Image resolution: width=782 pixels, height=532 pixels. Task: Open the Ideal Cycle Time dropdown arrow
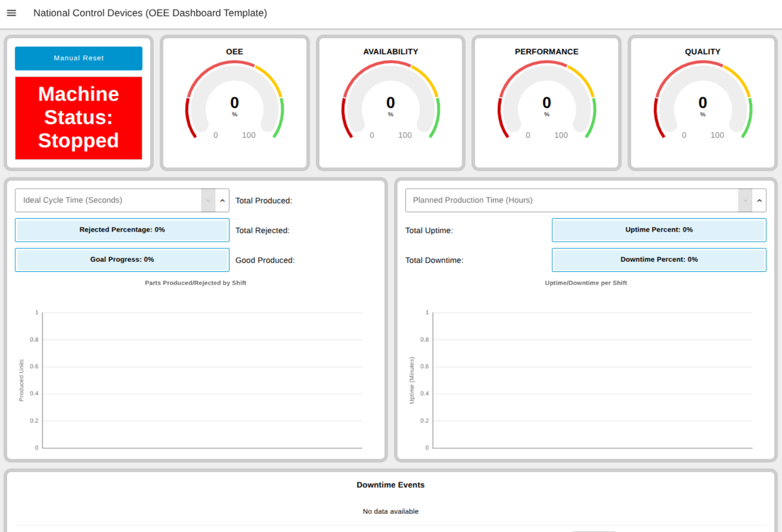208,200
